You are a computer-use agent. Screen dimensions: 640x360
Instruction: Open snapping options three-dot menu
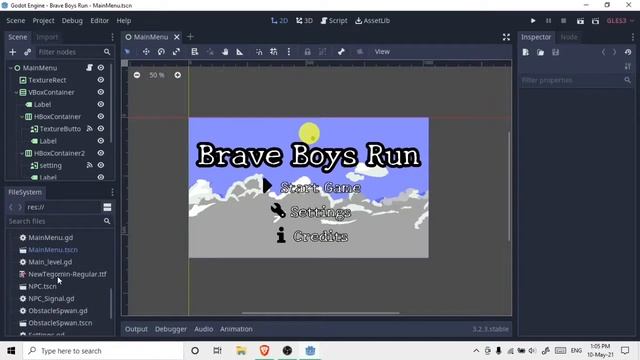tap(289, 52)
